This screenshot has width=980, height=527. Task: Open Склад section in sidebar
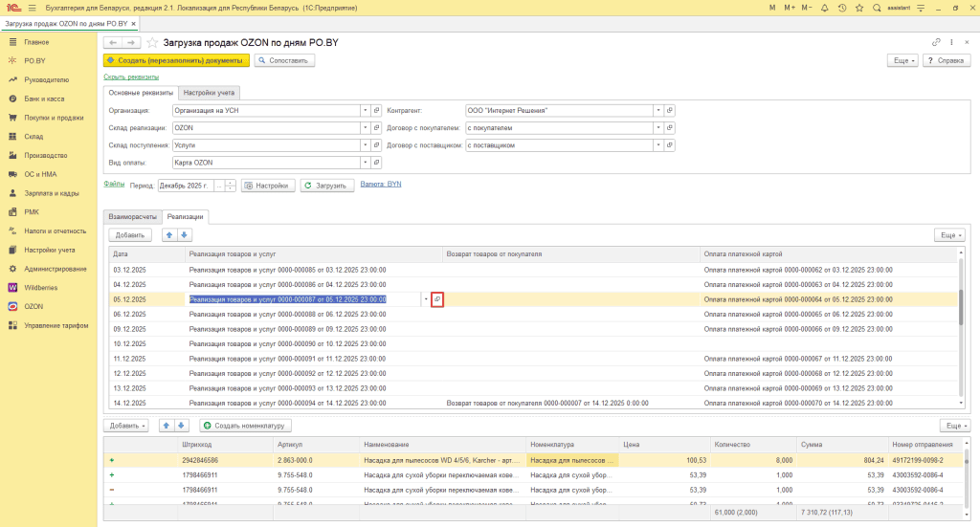33,136
